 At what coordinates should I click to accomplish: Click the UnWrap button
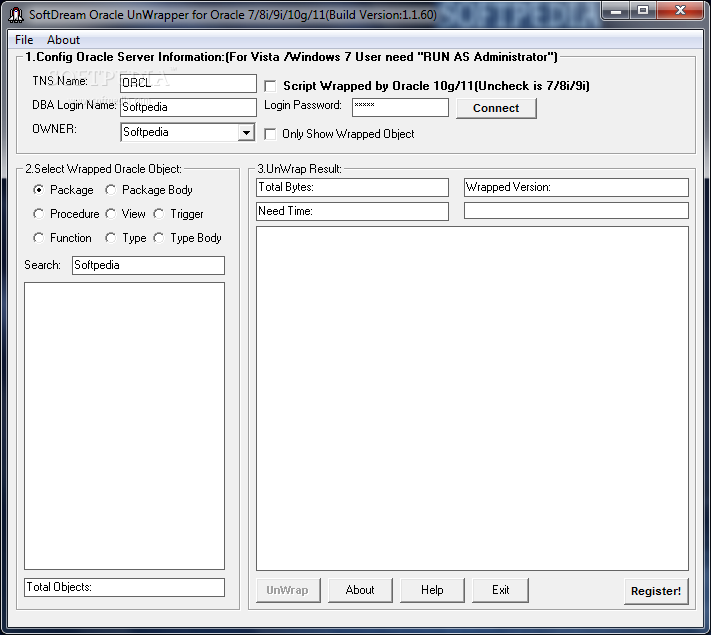pyautogui.click(x=288, y=590)
